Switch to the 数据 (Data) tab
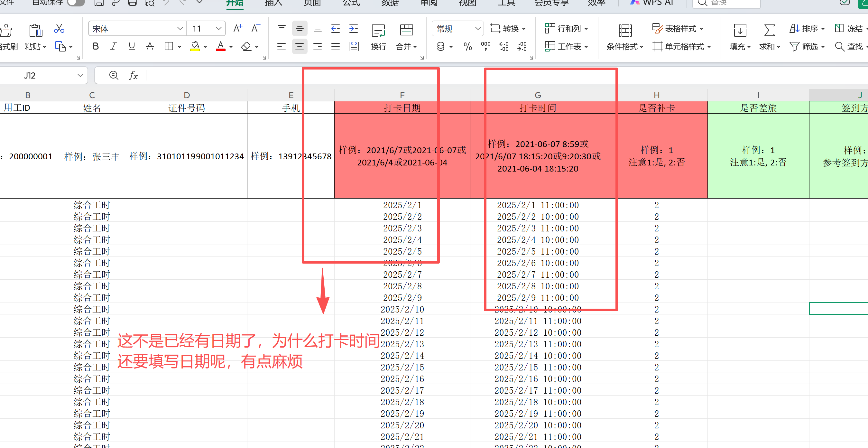The width and height of the screenshot is (868, 448). coord(390,3)
